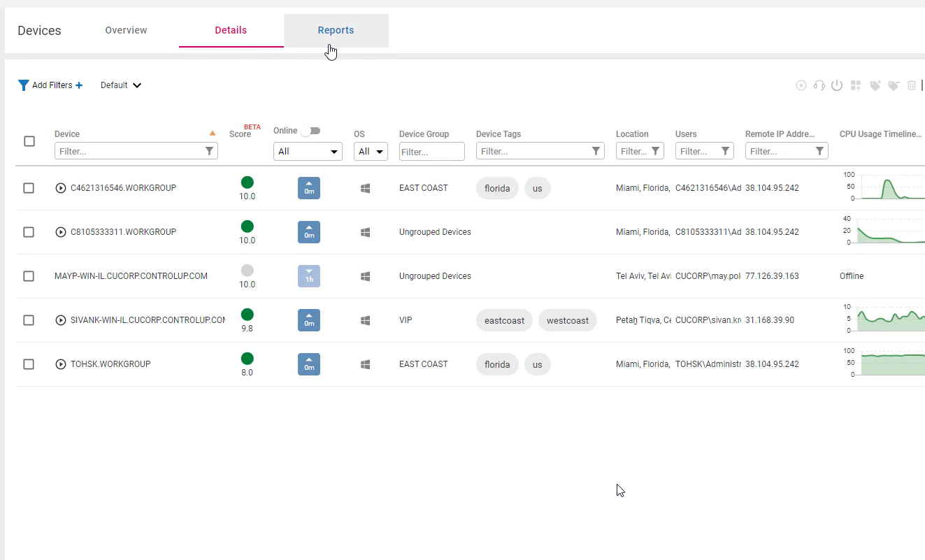Switch to the Overview tab
This screenshot has height=560, width=925.
pyautogui.click(x=126, y=30)
